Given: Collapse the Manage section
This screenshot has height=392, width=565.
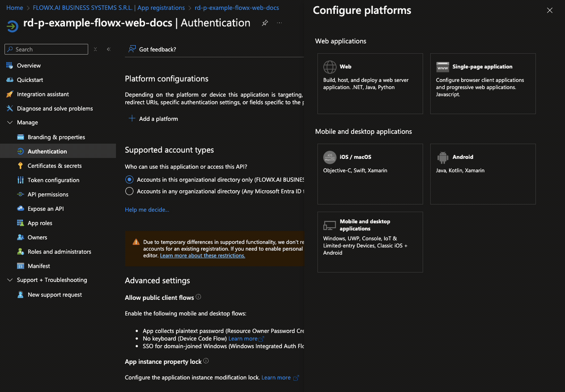Looking at the screenshot, I should click(10, 123).
